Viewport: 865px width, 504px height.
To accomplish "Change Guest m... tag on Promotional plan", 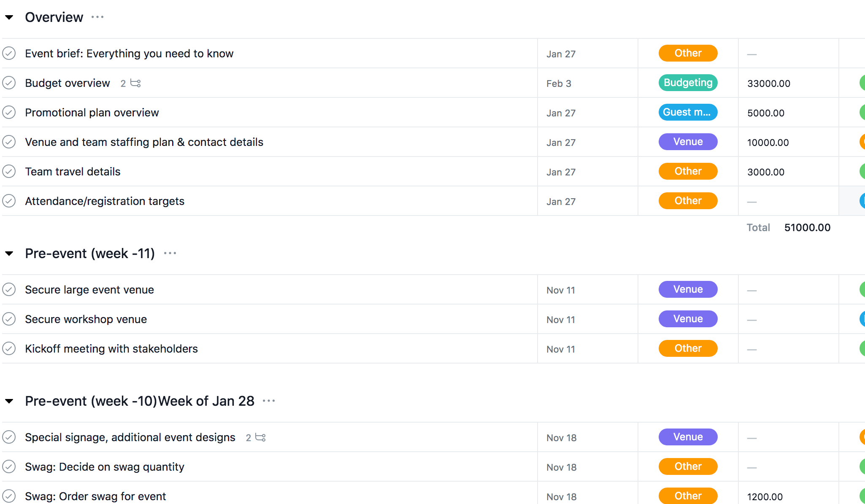I will click(688, 112).
